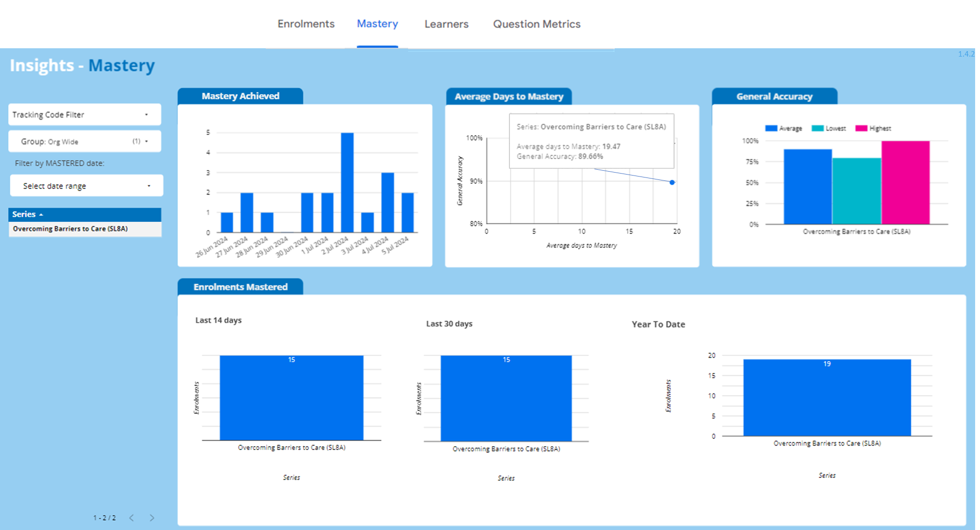Screen dimensions: 980x530
Task: Sort by the Series column header
Action: (x=24, y=215)
